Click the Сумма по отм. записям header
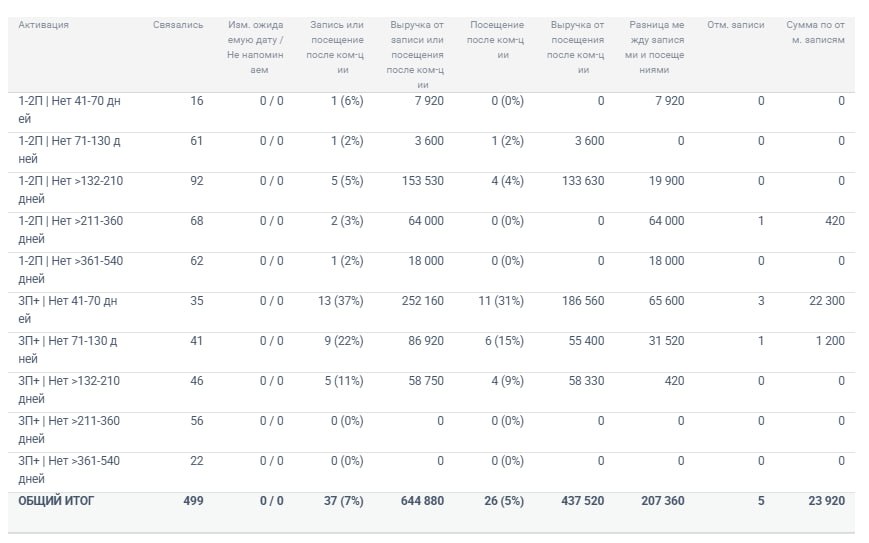 tap(815, 32)
